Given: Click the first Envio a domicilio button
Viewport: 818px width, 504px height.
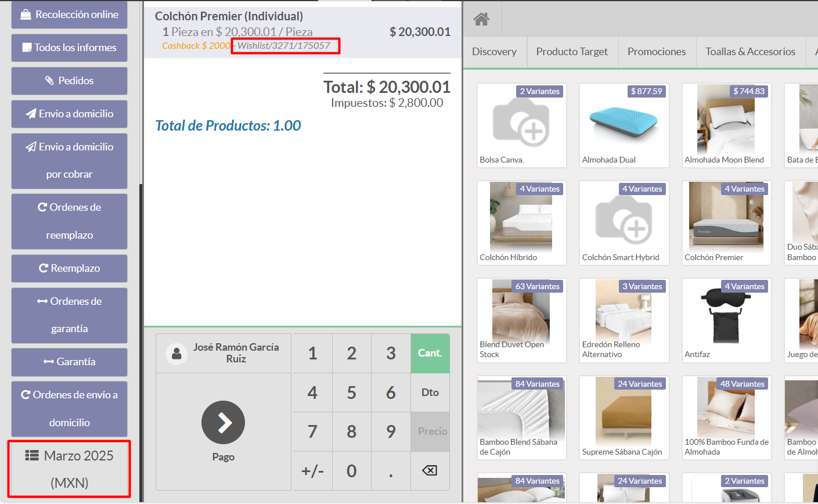Looking at the screenshot, I should pyautogui.click(x=69, y=114).
